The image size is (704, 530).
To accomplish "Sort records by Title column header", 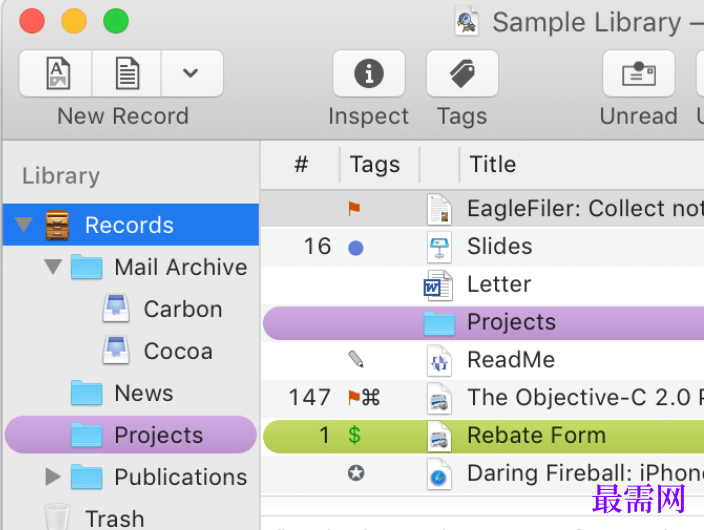I will [x=492, y=164].
